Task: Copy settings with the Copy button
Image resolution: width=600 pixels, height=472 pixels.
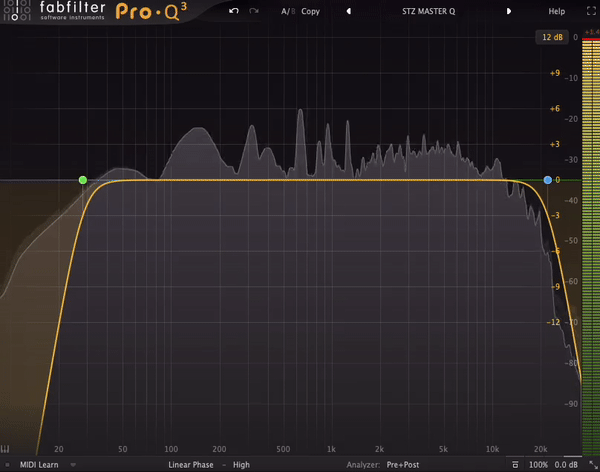Action: point(310,11)
